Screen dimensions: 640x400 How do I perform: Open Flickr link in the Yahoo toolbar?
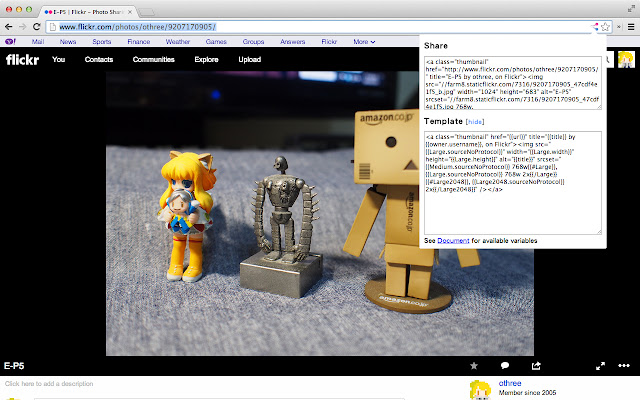[x=329, y=42]
